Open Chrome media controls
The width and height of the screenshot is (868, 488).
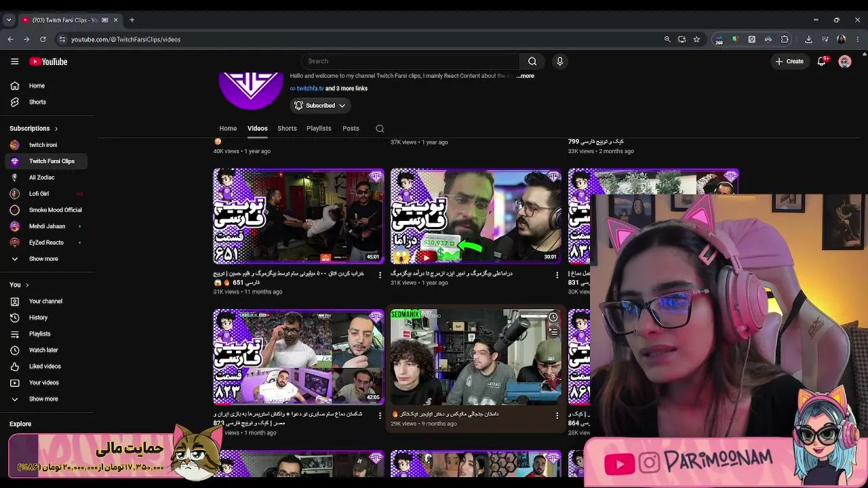825,39
